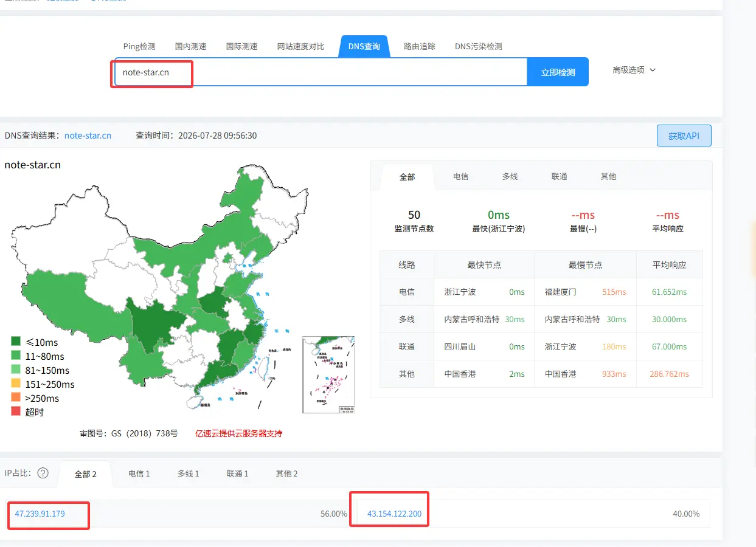This screenshot has width=756, height=547.
Task: Click the 933ms value
Action: coord(614,374)
